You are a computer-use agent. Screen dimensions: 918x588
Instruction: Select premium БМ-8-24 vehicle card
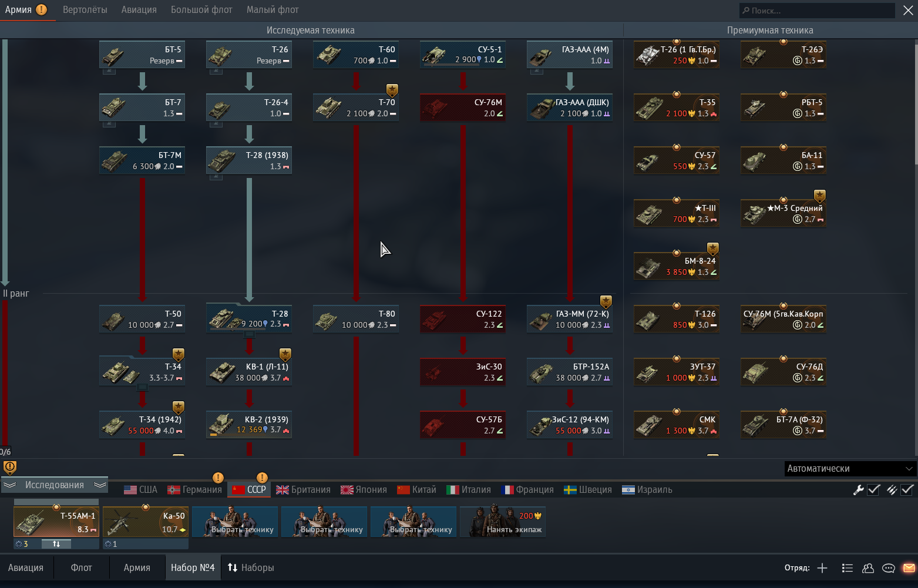(x=677, y=266)
